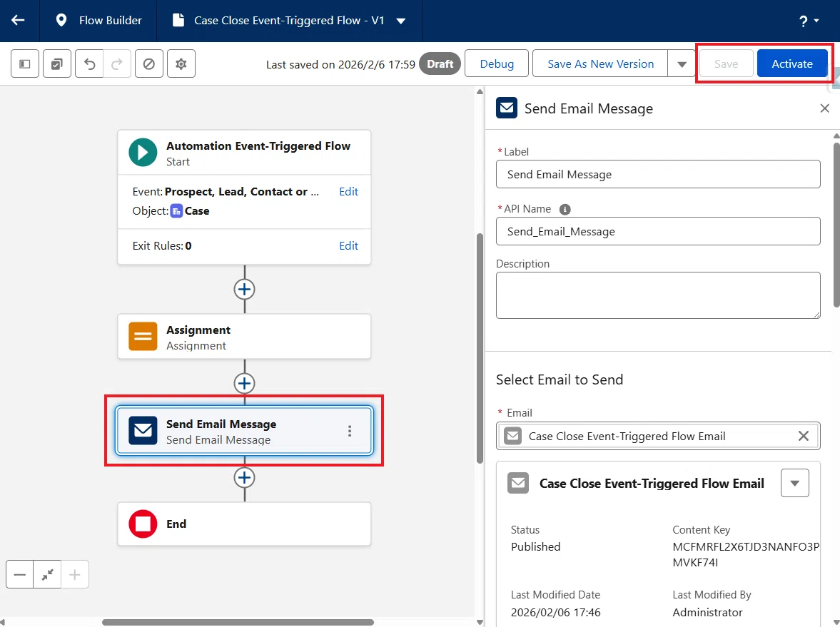
Task: Redo the last change
Action: coord(117,63)
